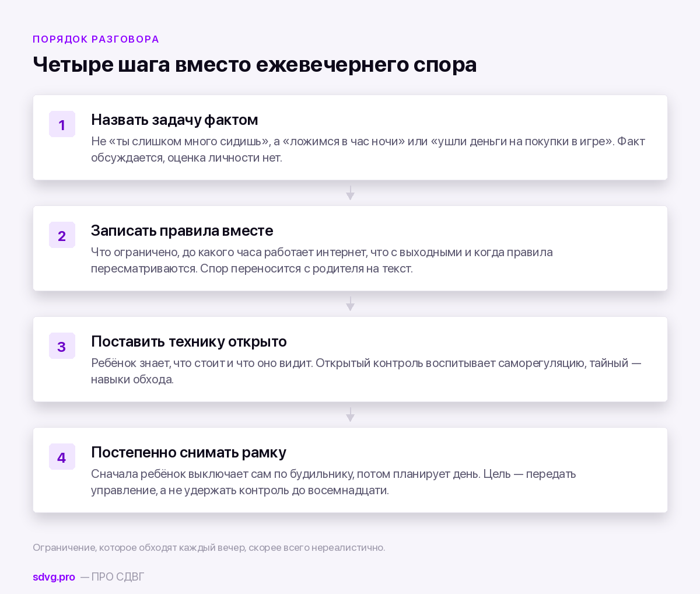This screenshot has height=594, width=700.
Task: Click the text «— ПРО СДВГ»
Action: point(112,576)
